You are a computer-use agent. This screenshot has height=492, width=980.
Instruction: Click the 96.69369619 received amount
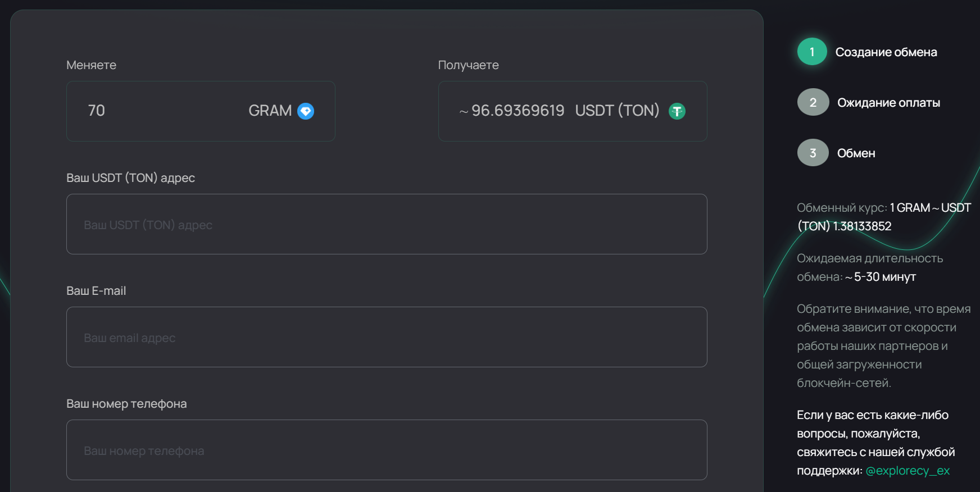[518, 111]
